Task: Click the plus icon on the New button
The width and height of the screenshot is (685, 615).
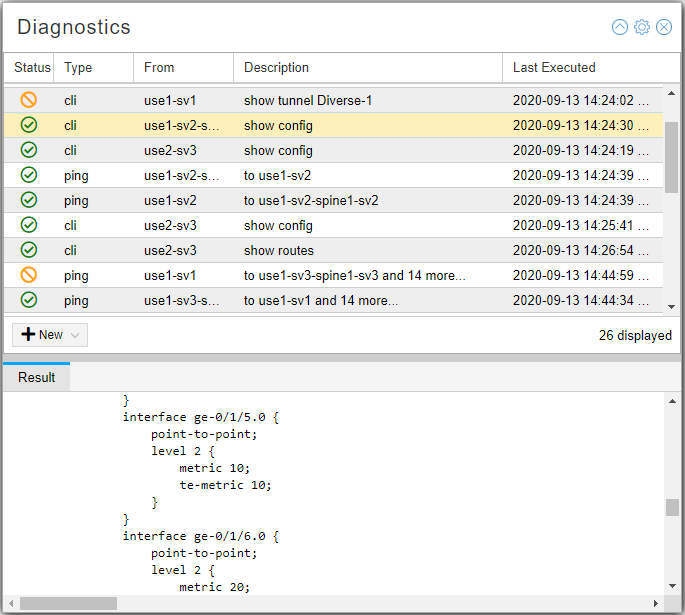Action: point(28,335)
